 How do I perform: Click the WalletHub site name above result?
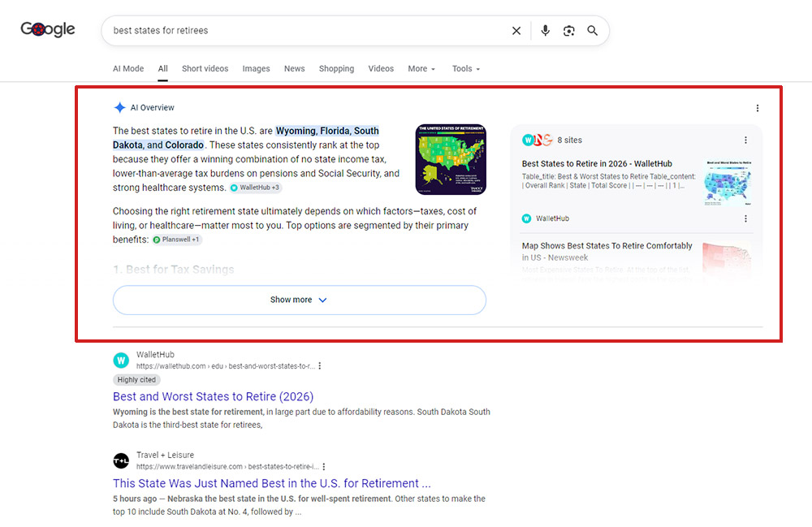point(155,355)
